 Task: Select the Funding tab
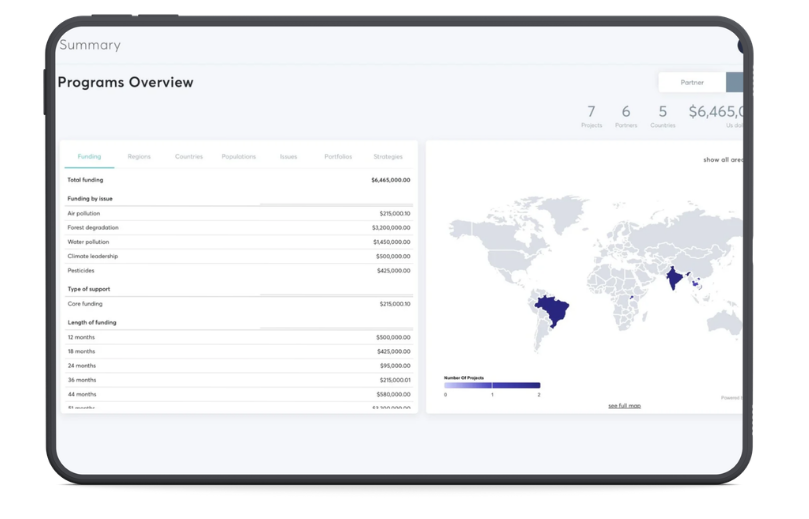tap(89, 157)
